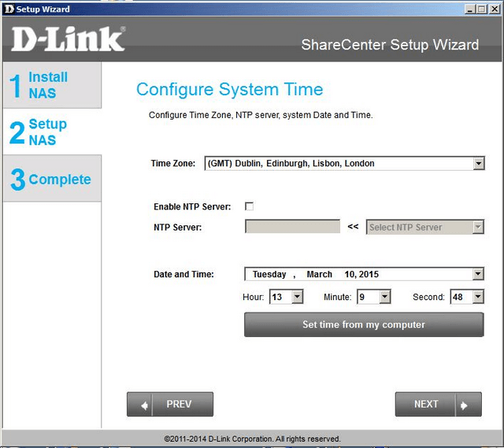Image resolution: width=504 pixels, height=448 pixels.
Task: Click the month March in the date field
Action: (x=319, y=274)
